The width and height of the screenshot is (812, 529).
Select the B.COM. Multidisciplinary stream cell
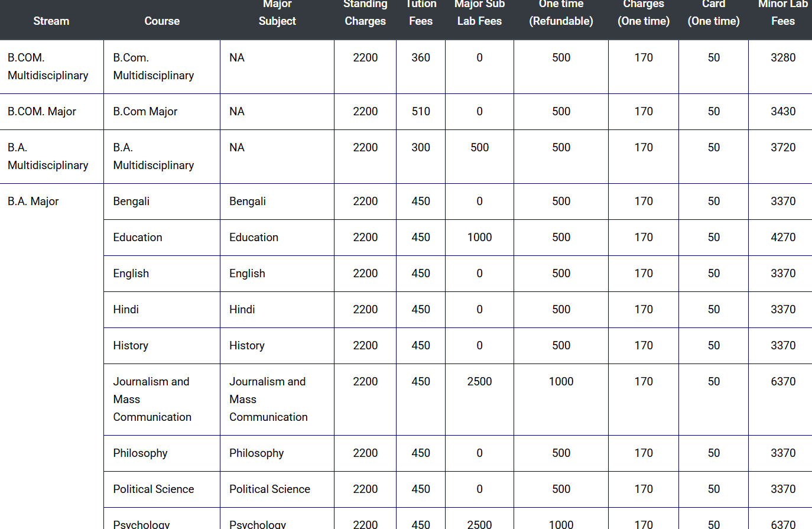click(48, 66)
